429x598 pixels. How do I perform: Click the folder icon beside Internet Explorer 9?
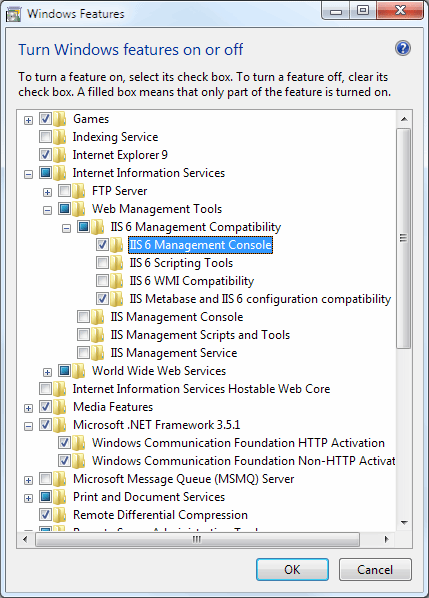click(x=59, y=155)
